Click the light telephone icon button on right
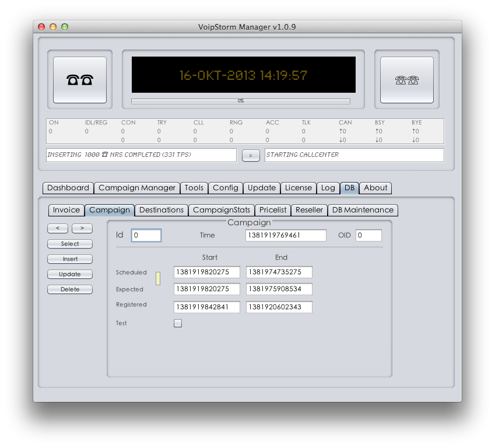Image resolution: width=495 pixels, height=448 pixels. (x=406, y=80)
